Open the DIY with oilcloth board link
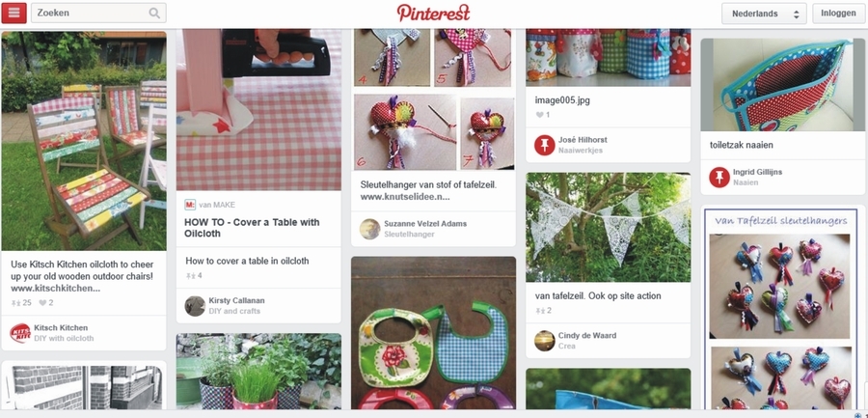This screenshot has width=868, height=418. [64, 338]
